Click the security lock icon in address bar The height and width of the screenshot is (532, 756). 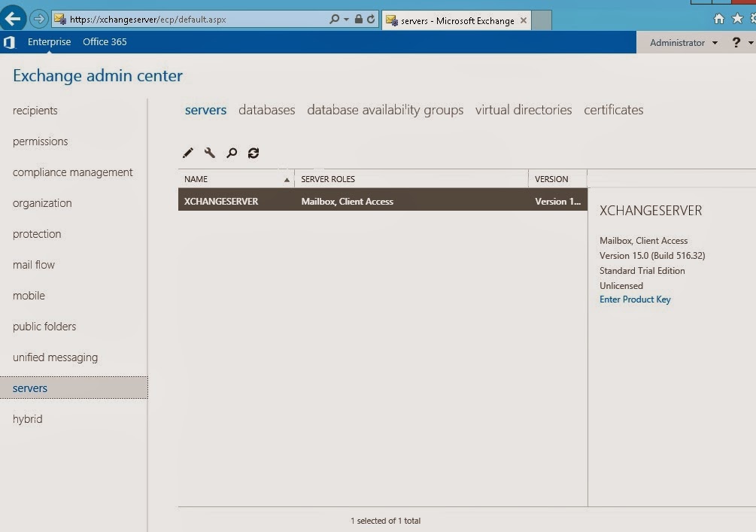tap(358, 20)
